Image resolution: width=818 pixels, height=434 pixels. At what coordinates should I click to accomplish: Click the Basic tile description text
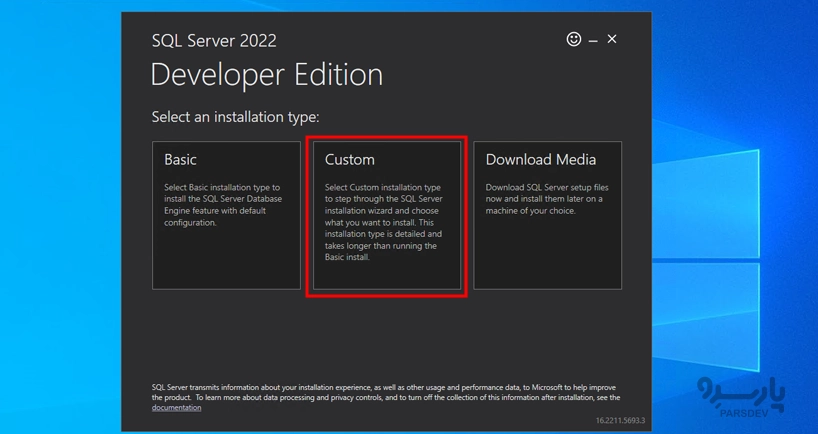(223, 205)
